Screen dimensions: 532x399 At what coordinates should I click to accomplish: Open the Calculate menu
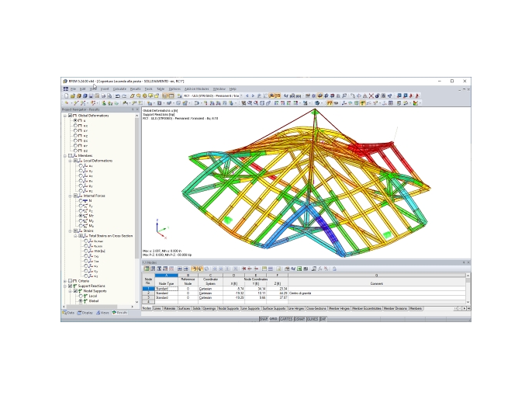point(119,89)
